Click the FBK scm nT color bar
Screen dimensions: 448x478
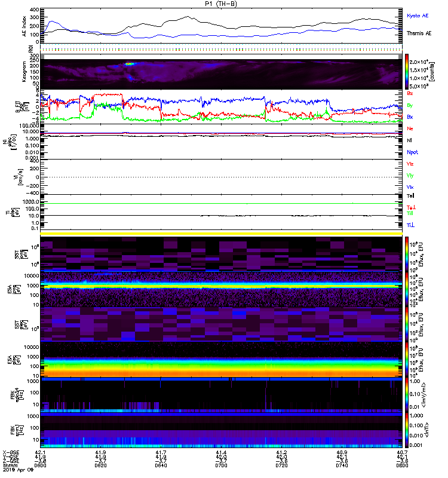407,430
